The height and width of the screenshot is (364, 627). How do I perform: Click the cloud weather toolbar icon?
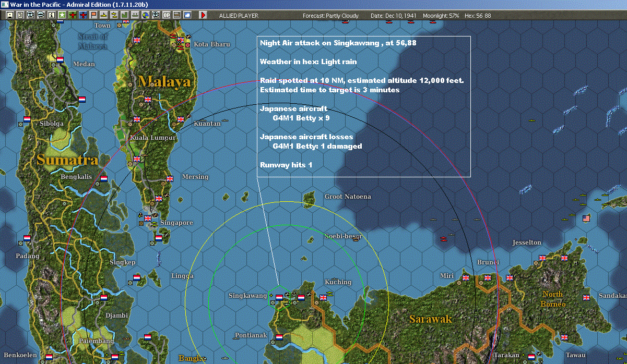(187, 15)
